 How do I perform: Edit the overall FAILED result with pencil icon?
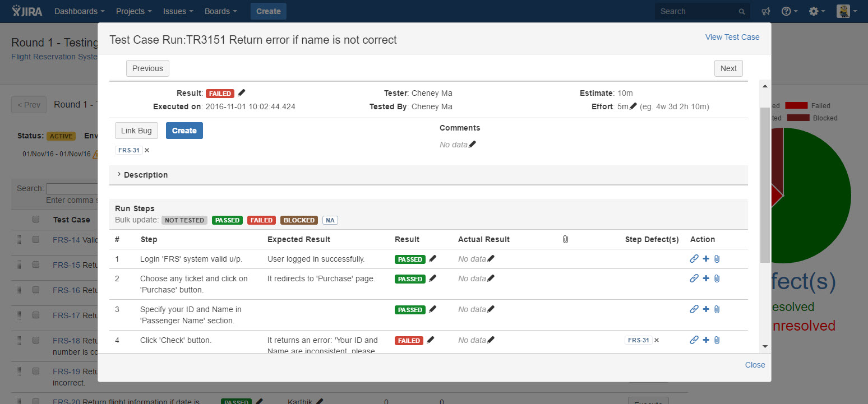point(242,93)
